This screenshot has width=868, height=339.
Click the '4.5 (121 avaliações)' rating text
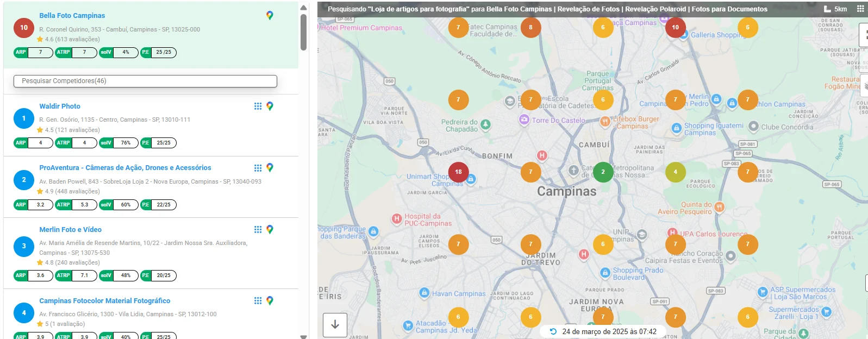pyautogui.click(x=72, y=130)
